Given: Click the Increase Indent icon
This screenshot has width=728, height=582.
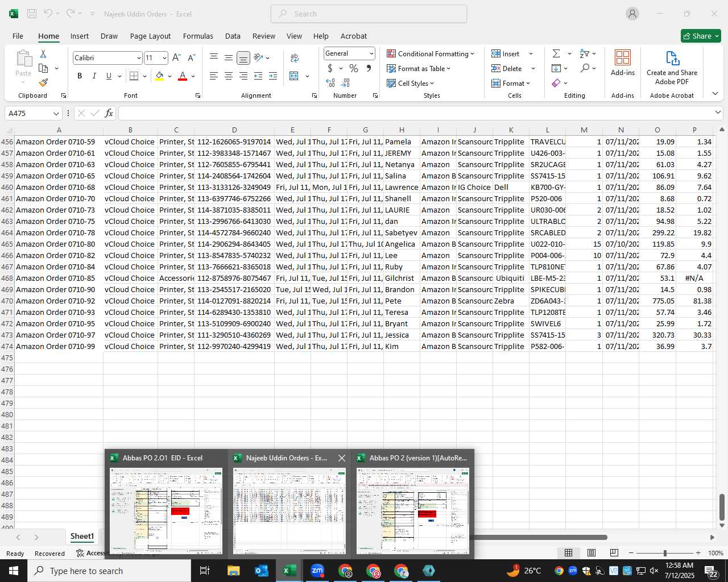Looking at the screenshot, I should [273, 76].
